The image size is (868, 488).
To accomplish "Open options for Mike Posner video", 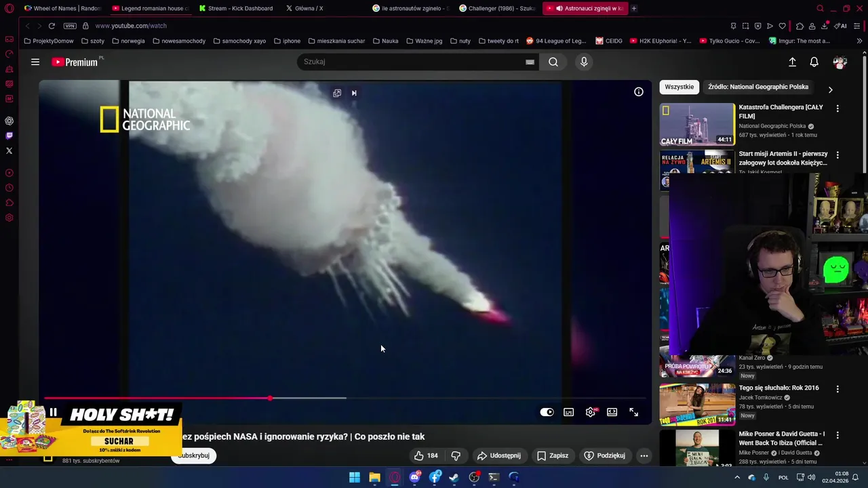I will pos(837,435).
